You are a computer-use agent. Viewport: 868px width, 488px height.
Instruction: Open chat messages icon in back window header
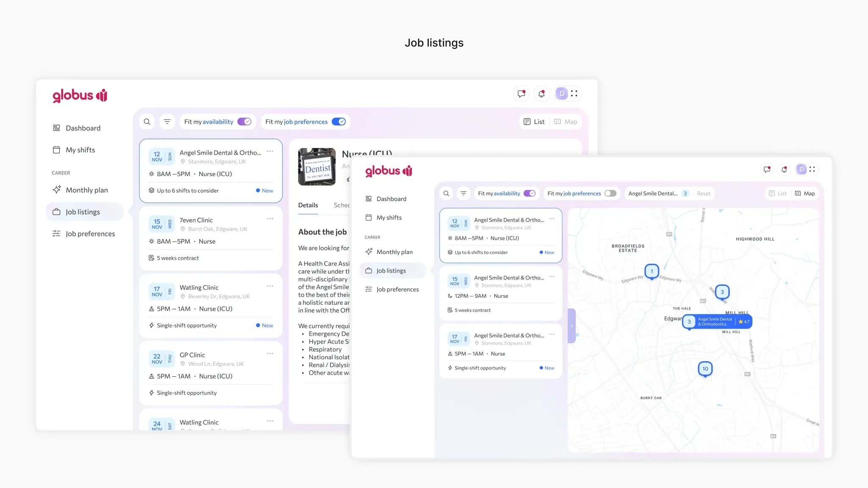pos(521,94)
